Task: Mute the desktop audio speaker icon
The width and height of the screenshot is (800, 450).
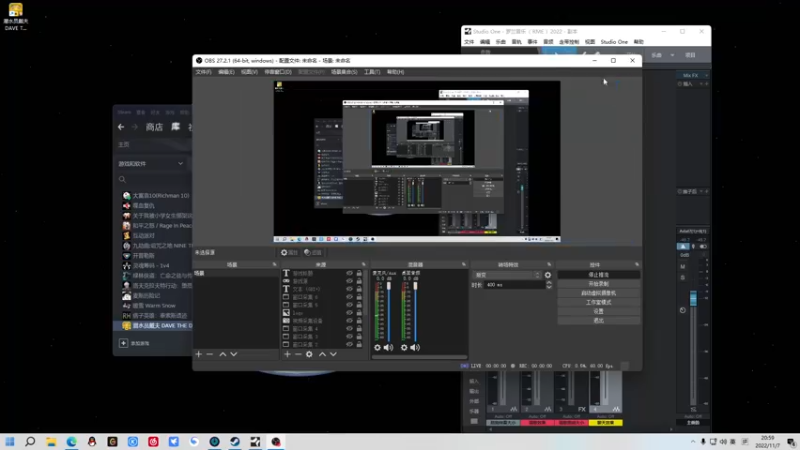Action: (415, 347)
